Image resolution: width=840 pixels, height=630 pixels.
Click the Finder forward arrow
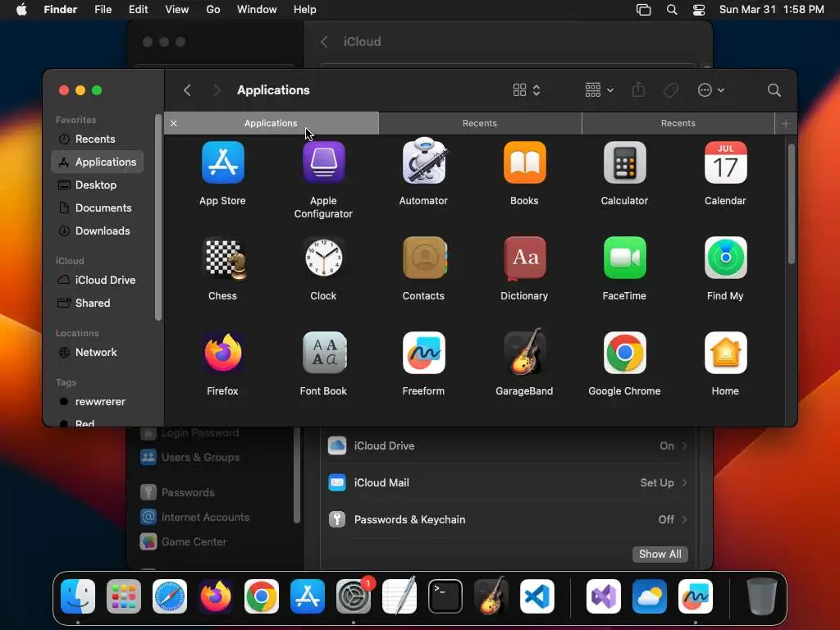[x=217, y=90]
